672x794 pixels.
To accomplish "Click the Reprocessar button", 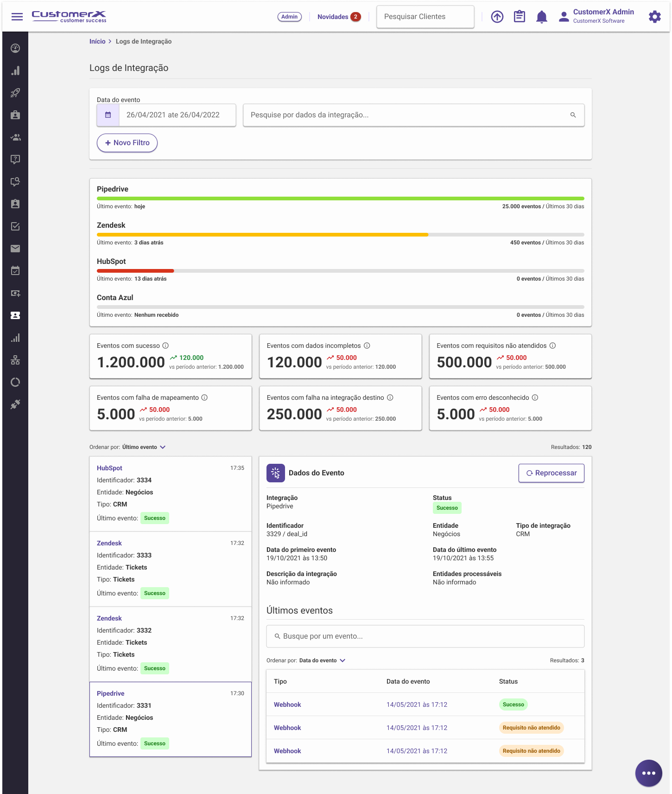I will click(x=552, y=473).
